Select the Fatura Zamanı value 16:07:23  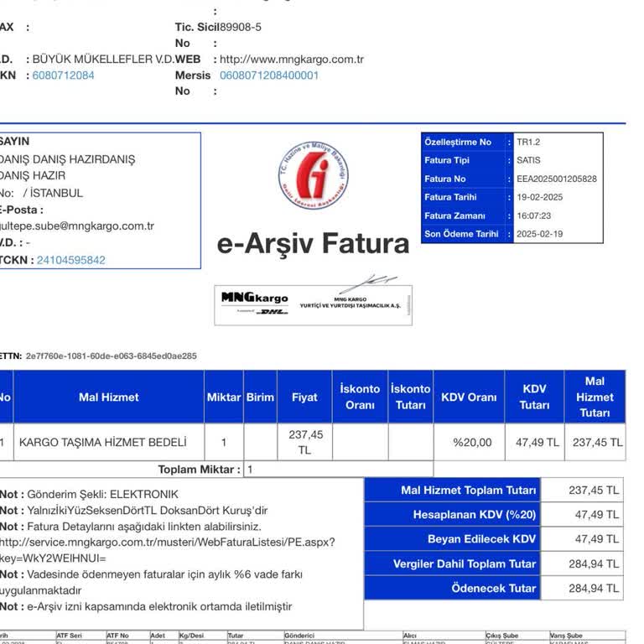pos(534,216)
